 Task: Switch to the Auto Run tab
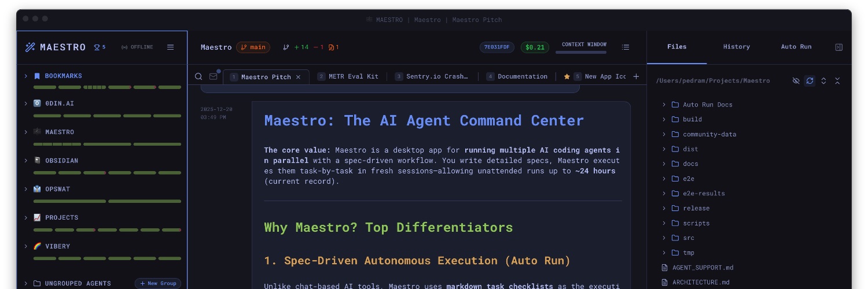tap(796, 47)
